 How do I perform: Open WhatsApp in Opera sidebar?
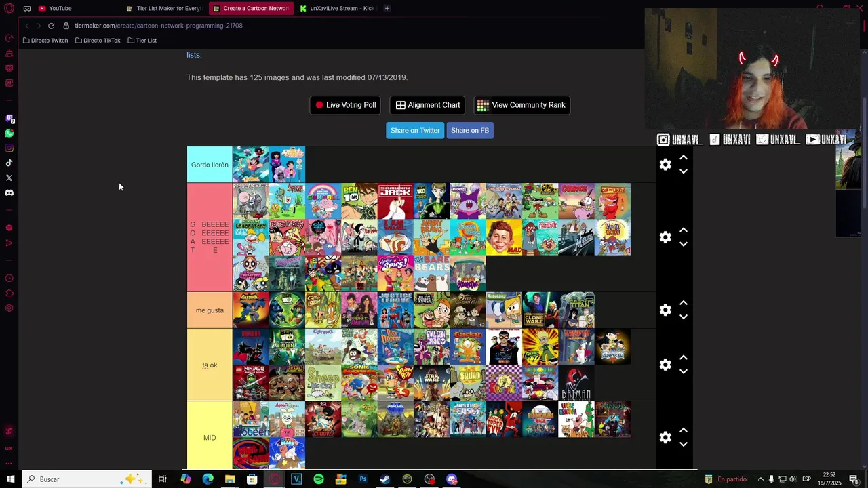click(x=9, y=134)
